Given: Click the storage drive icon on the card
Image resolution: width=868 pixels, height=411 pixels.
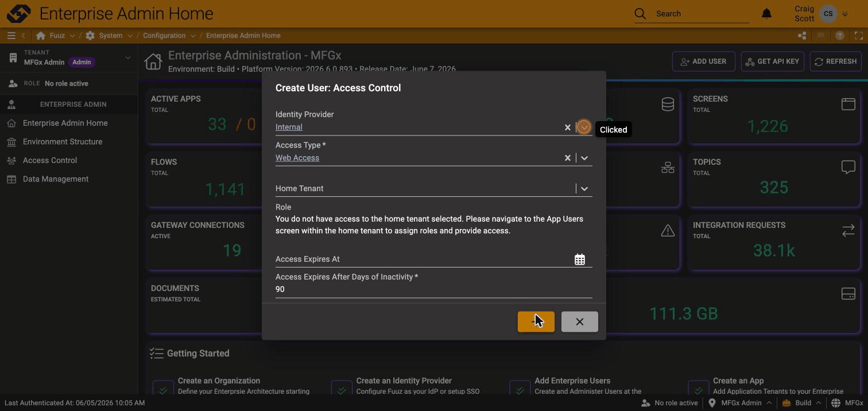Looking at the screenshot, I should pyautogui.click(x=848, y=293).
